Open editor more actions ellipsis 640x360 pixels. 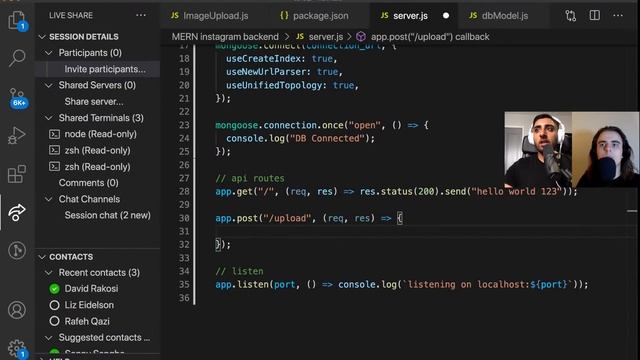tap(618, 16)
